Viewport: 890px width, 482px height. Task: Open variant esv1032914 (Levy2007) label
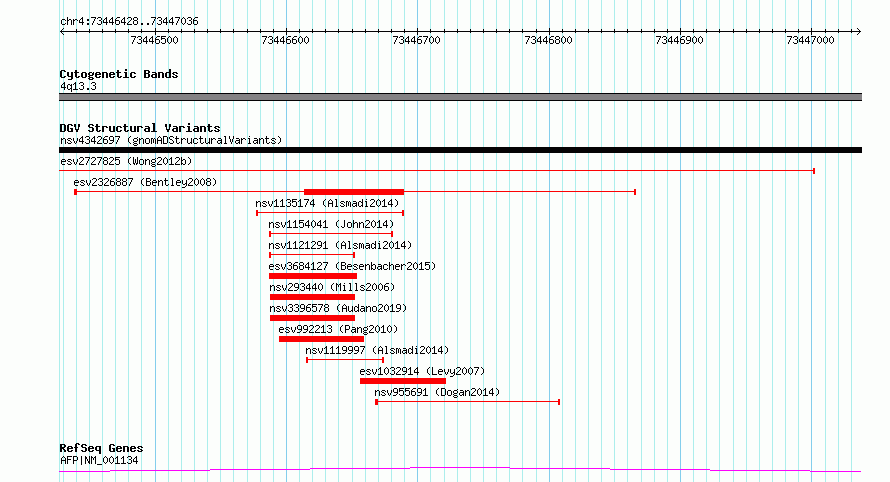click(x=422, y=371)
